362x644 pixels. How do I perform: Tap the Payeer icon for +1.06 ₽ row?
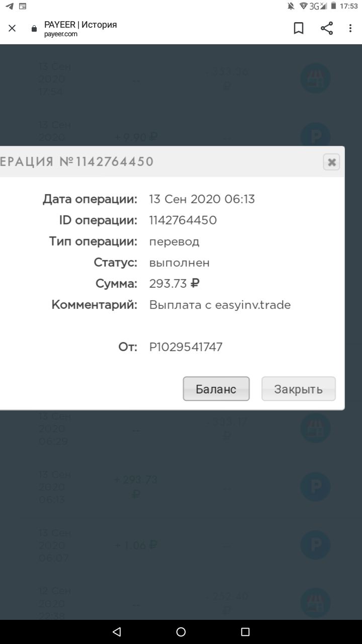(315, 545)
